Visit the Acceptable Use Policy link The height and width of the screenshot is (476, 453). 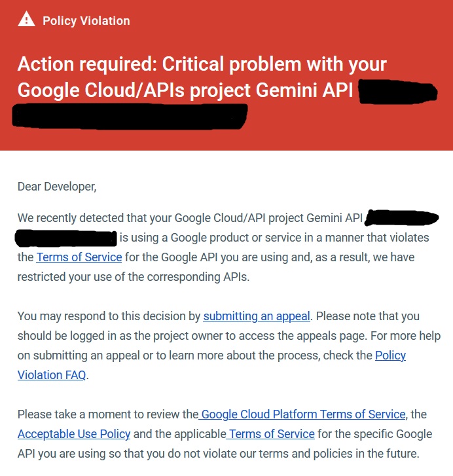pyautogui.click(x=74, y=433)
